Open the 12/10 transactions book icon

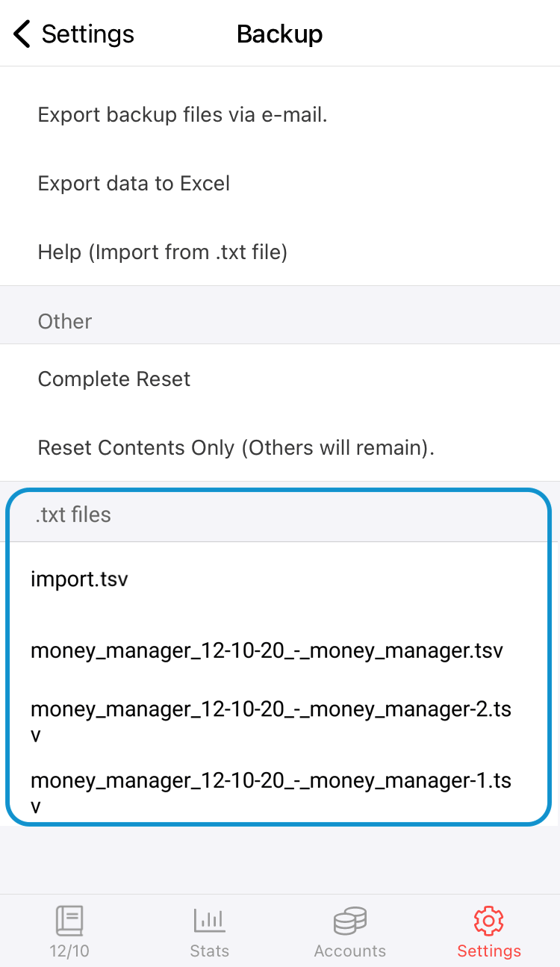(x=69, y=921)
